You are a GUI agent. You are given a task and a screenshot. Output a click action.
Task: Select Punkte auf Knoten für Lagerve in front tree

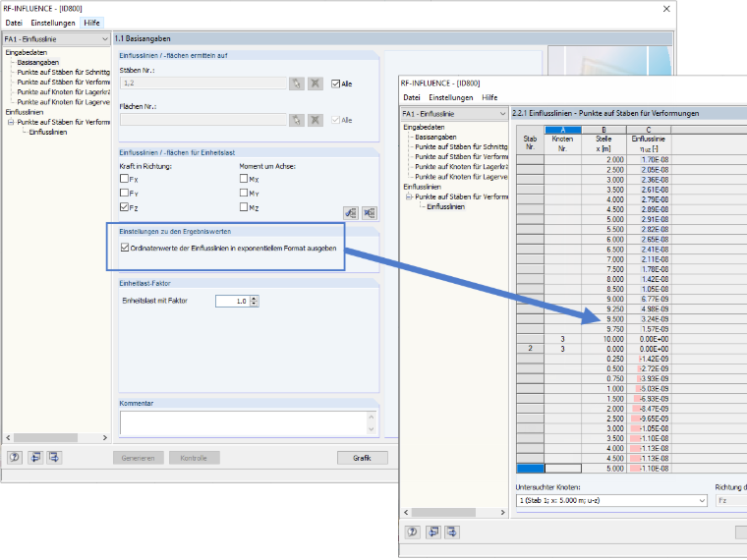(x=461, y=177)
